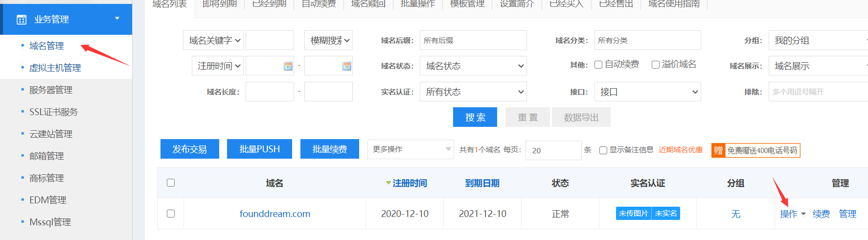Click the per-page count field showing 20
The image size is (868, 240).
pos(553,150)
